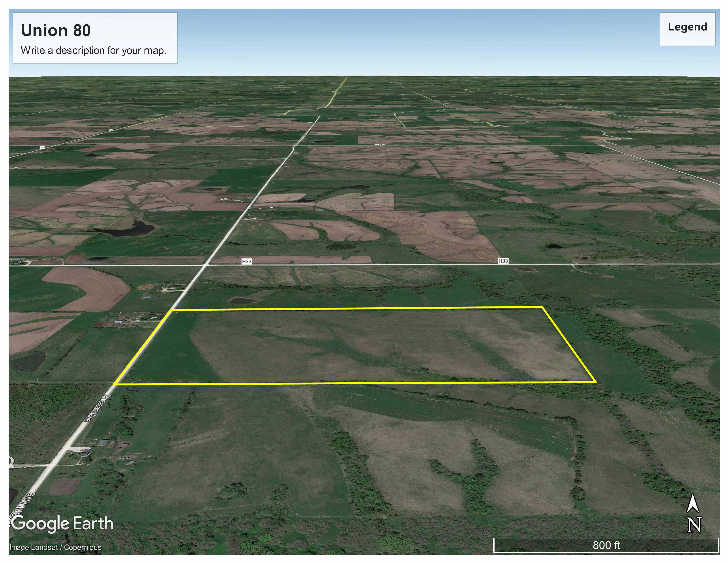Select the Union 80 map title
The height and width of the screenshot is (563, 728).
tap(56, 30)
